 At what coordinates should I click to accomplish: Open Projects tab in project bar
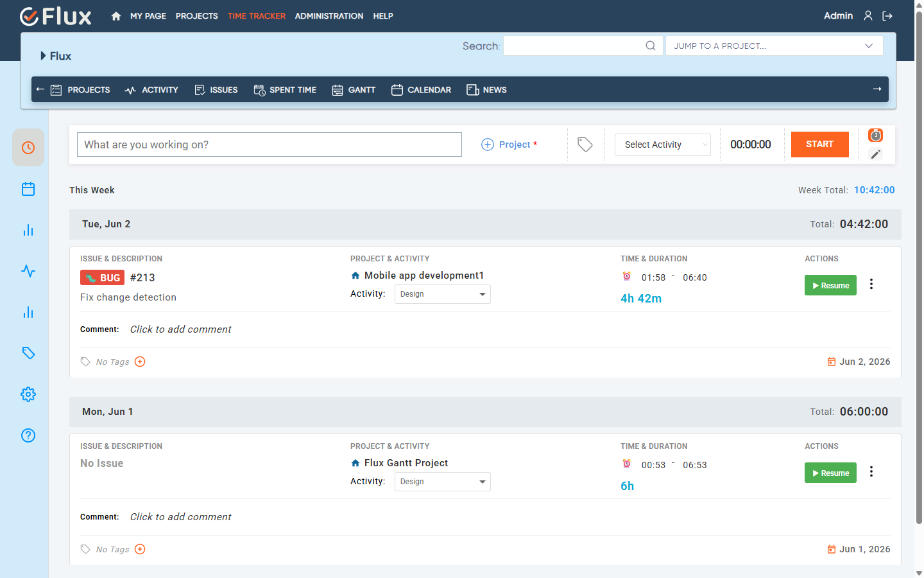click(x=80, y=90)
